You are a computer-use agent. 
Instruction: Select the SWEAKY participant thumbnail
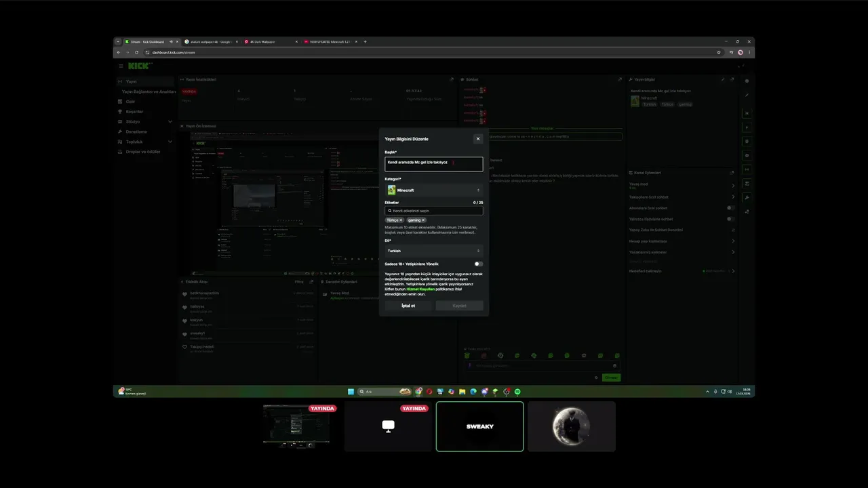point(480,426)
